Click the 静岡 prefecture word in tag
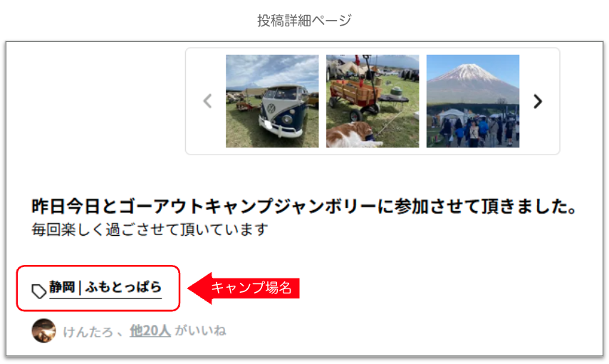 click(62, 287)
